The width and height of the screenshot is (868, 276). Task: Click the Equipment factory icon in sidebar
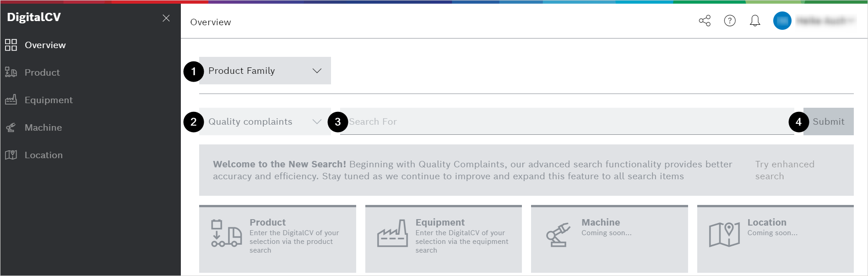coord(11,100)
